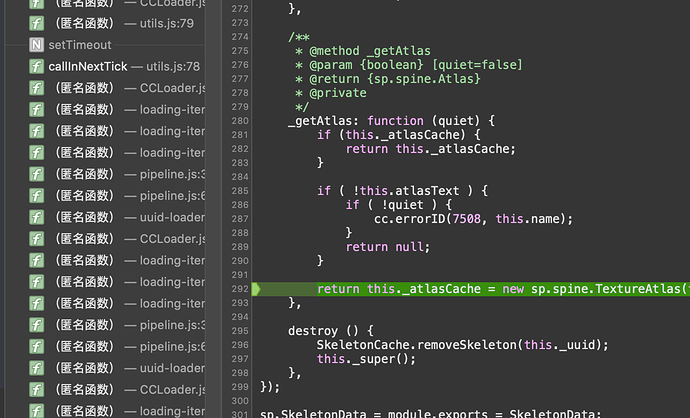Click gutter line number 277
Screen dimensions: 690x418
tap(240, 79)
